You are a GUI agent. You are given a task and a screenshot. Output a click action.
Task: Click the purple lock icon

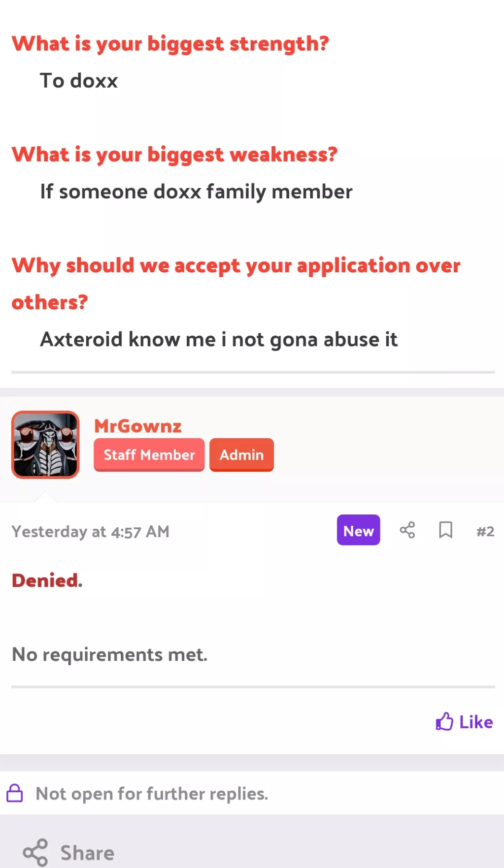15,793
